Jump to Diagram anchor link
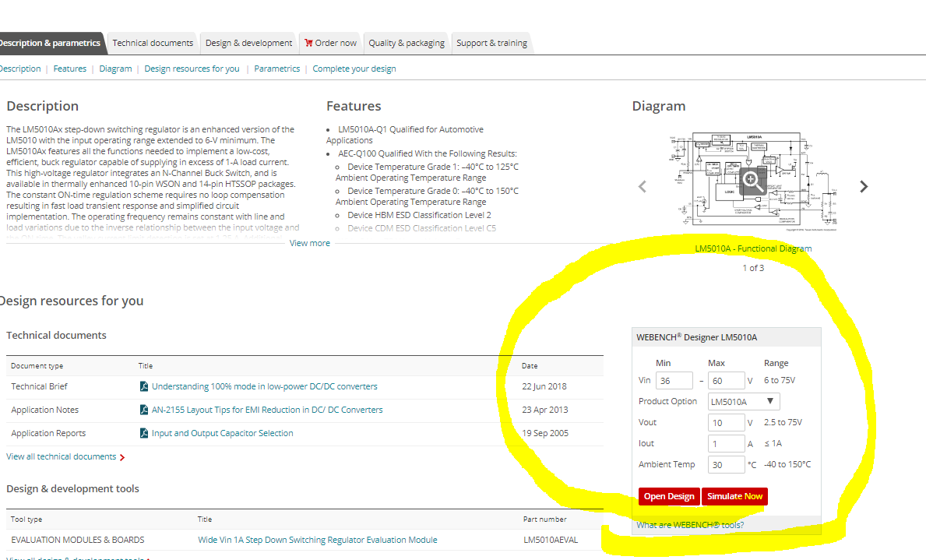 pos(115,69)
